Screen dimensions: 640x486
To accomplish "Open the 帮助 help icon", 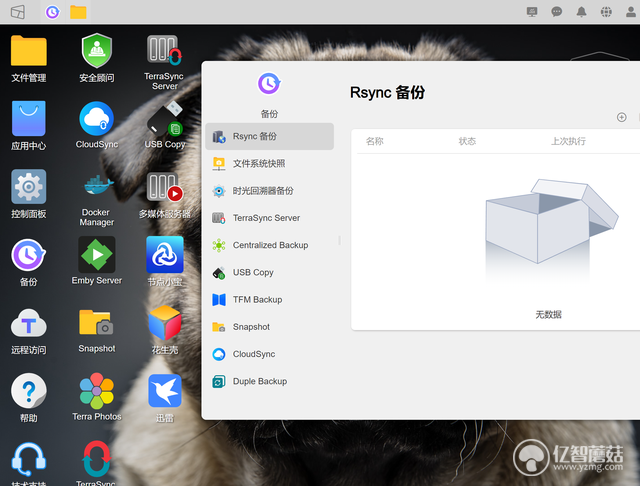I will [29, 391].
